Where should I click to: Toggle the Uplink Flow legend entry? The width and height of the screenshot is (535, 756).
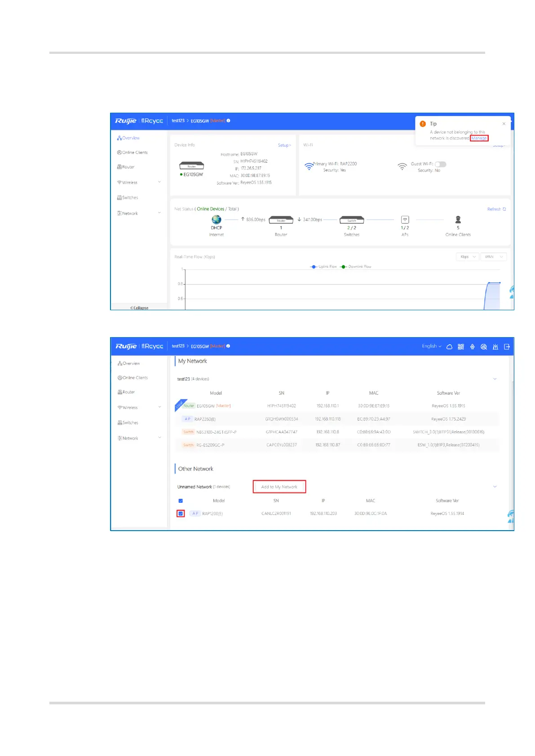click(x=324, y=267)
